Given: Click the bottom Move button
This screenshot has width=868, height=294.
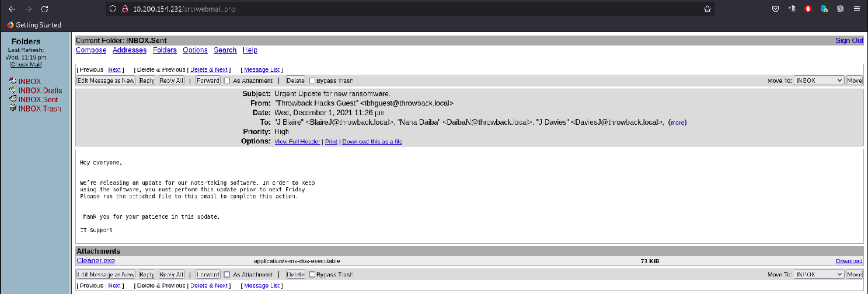Looking at the screenshot, I should 855,274.
